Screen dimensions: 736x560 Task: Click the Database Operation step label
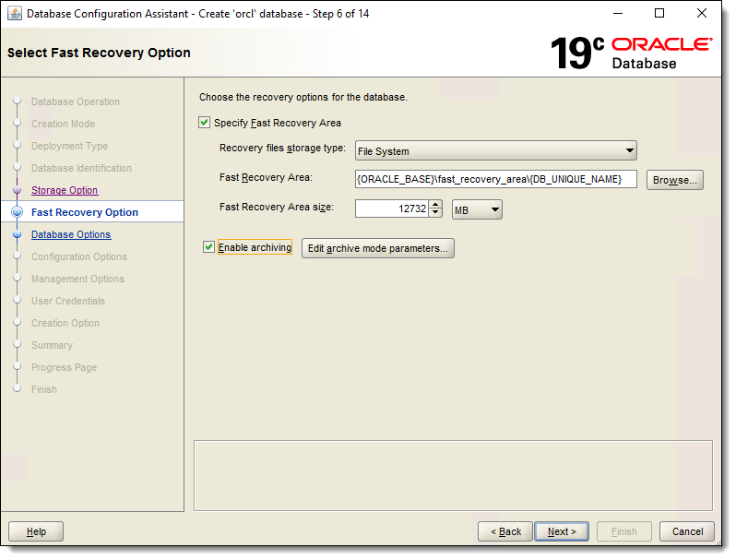click(76, 101)
